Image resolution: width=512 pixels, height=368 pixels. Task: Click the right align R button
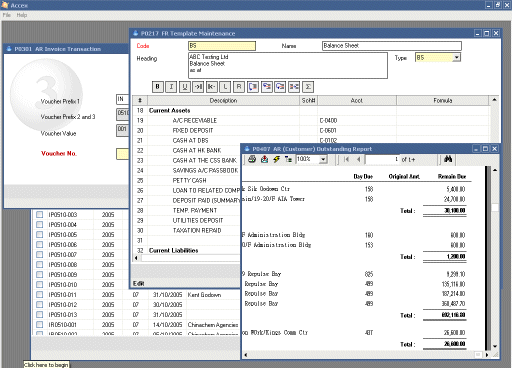click(x=239, y=87)
